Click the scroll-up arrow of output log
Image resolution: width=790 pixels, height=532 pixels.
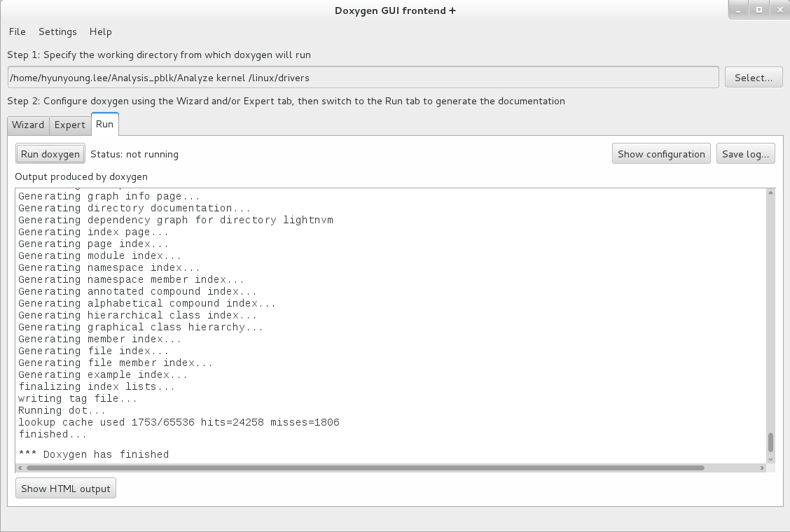pyautogui.click(x=770, y=193)
